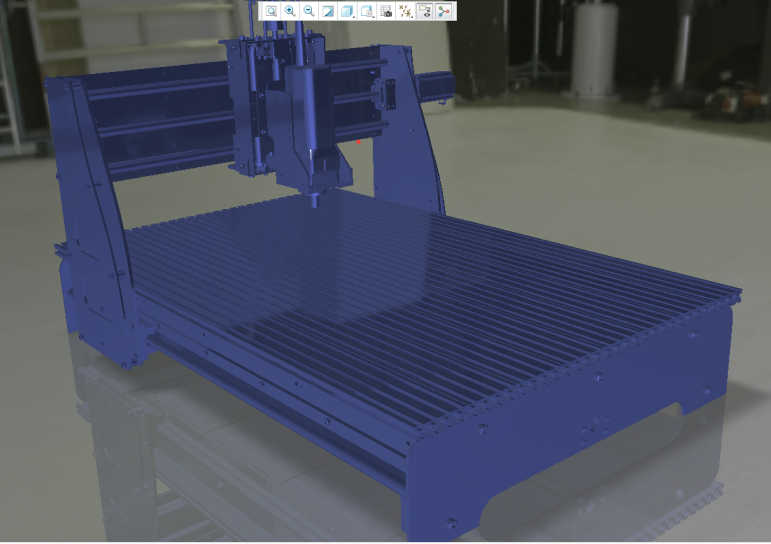Open the Display Style cube icon
The image size is (771, 544).
(347, 11)
